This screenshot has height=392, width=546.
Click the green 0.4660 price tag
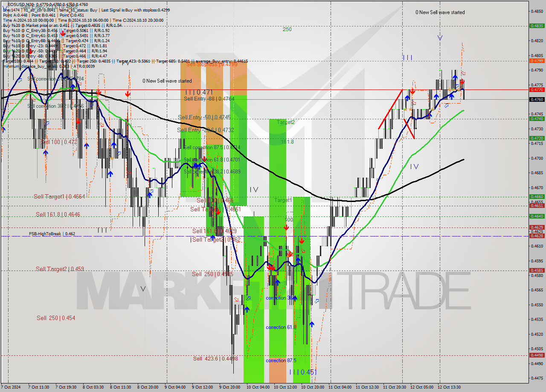[536, 197]
